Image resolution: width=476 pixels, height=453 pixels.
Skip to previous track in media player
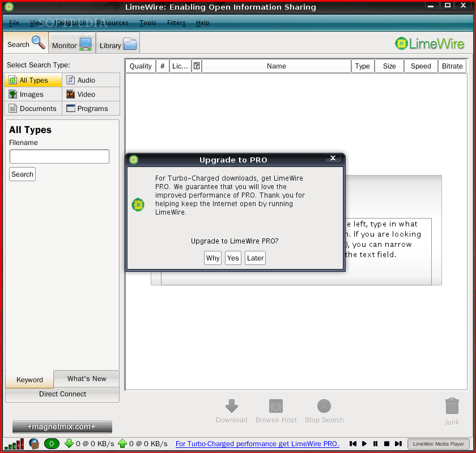tap(352, 443)
